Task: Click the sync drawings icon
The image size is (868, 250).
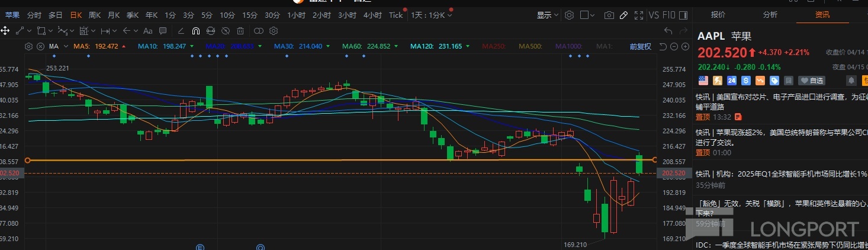Action: point(211,31)
